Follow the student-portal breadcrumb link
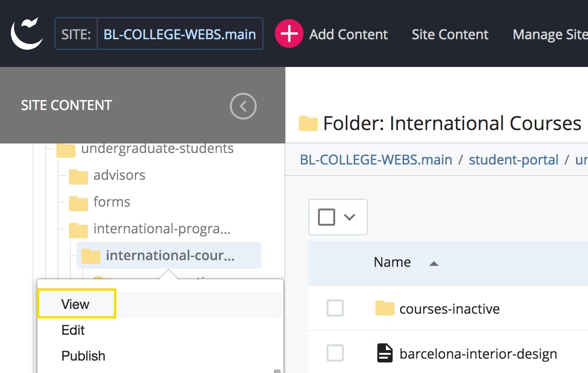Screen dimensions: 588x373 (514, 159)
